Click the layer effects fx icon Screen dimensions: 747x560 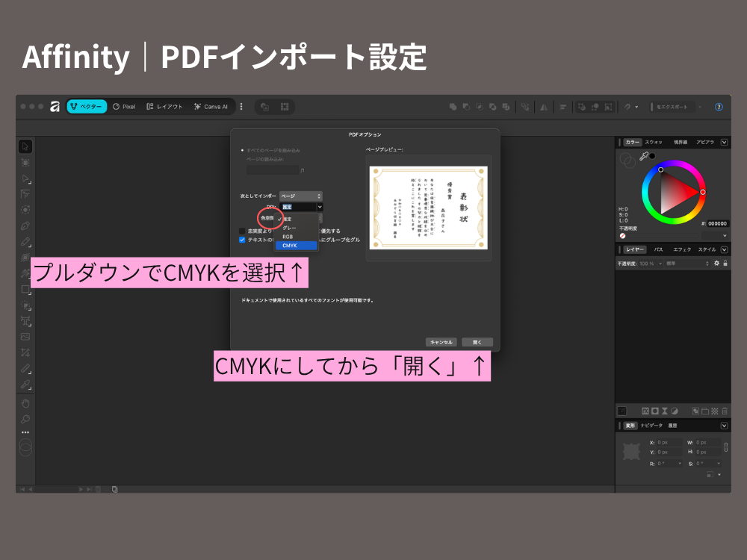645,411
